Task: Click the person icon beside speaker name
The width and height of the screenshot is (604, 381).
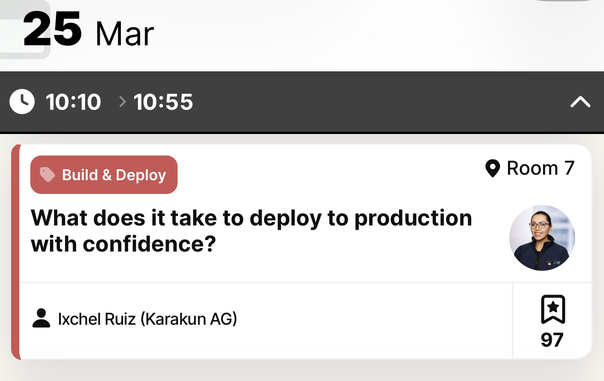Action: 41,318
